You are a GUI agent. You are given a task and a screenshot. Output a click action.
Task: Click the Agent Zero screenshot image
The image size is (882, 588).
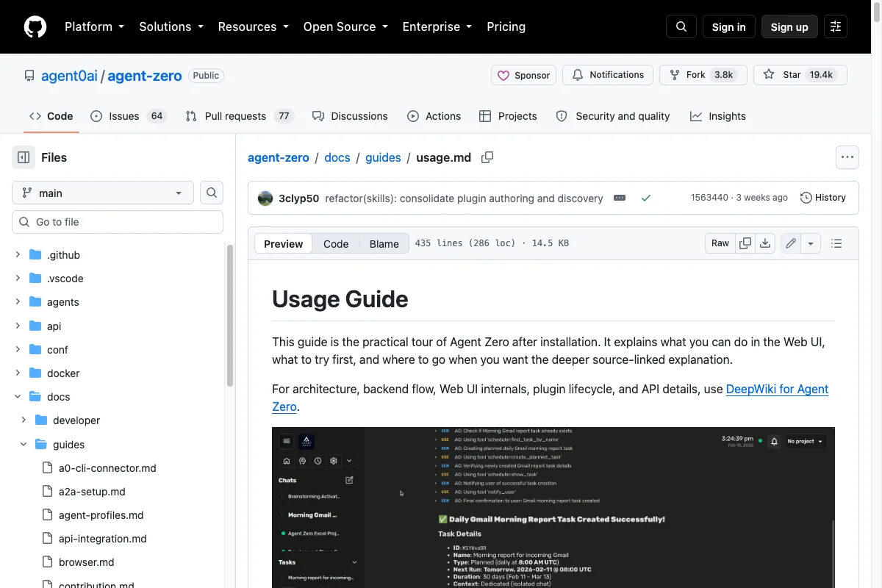coord(553,507)
